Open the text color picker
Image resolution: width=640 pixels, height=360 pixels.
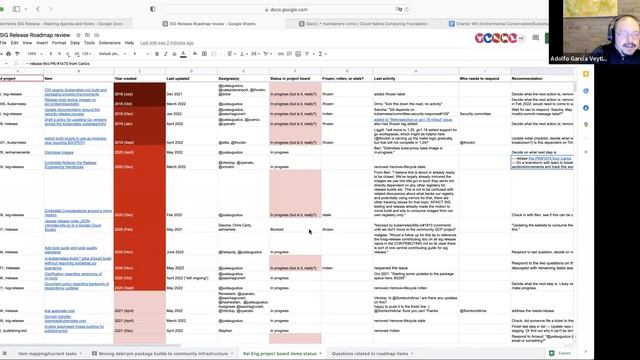pos(183,54)
